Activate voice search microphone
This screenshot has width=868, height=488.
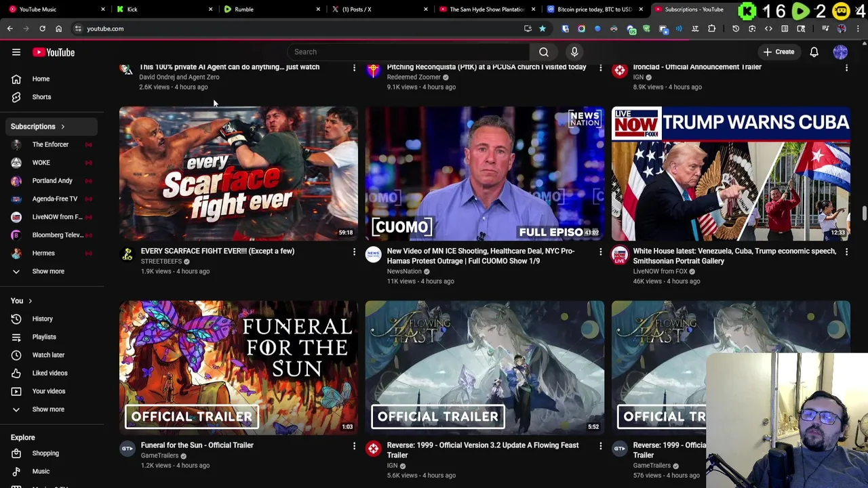pos(574,52)
